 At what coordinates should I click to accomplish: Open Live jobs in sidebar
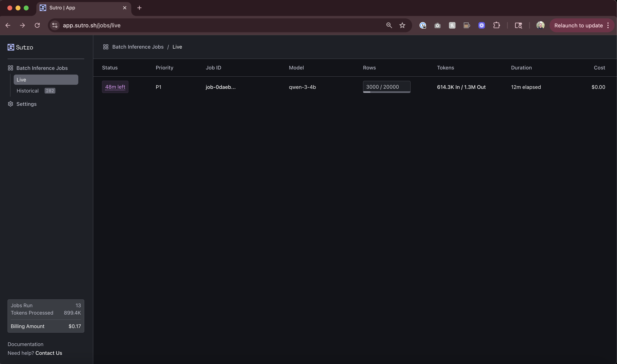click(46, 80)
